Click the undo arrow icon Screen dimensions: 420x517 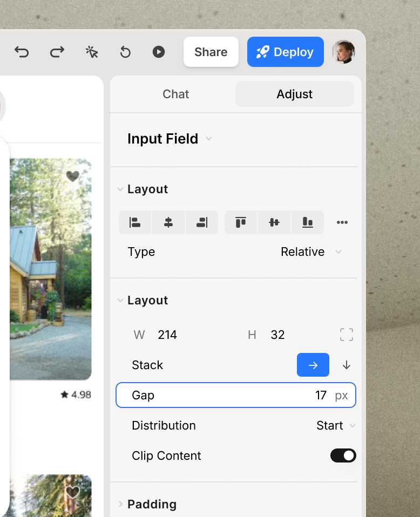22,52
